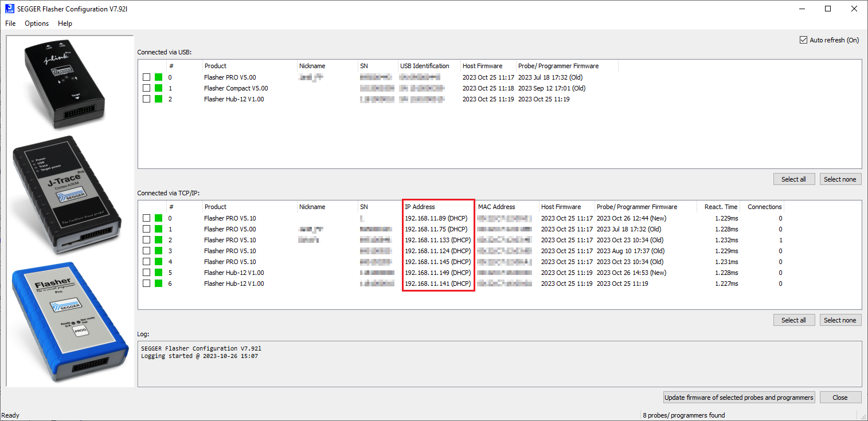The height and width of the screenshot is (421, 868).
Task: Sort TCP/IP list by React. Time header
Action: tap(721, 207)
